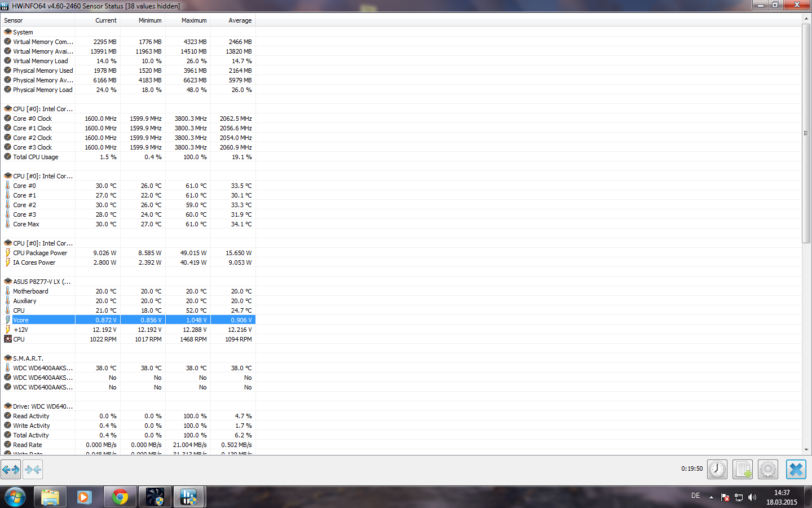Viewport: 812px width, 508px height.
Task: Click the vertical scrollbar thumb
Action: tap(806, 133)
